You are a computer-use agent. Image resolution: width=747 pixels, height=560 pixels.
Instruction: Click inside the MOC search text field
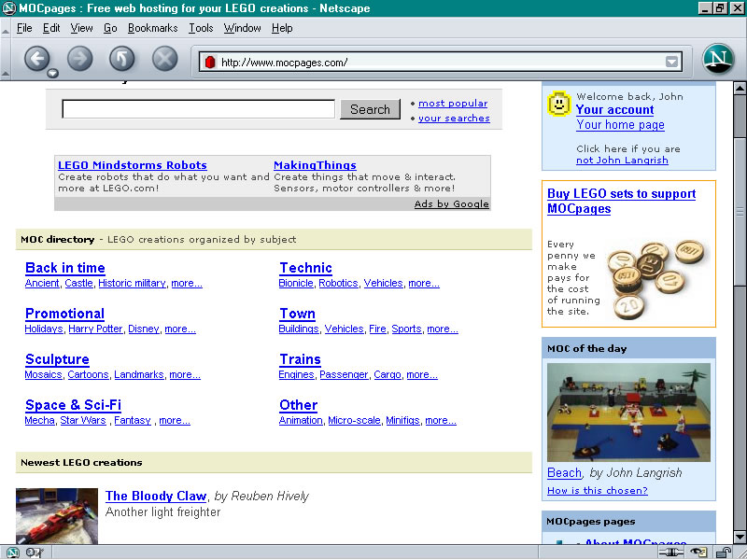click(x=199, y=109)
